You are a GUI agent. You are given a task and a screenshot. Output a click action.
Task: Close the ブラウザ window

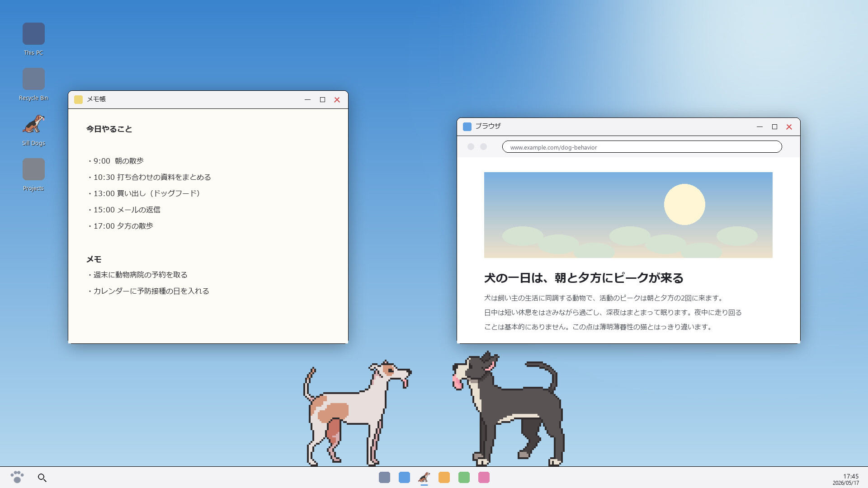(789, 127)
